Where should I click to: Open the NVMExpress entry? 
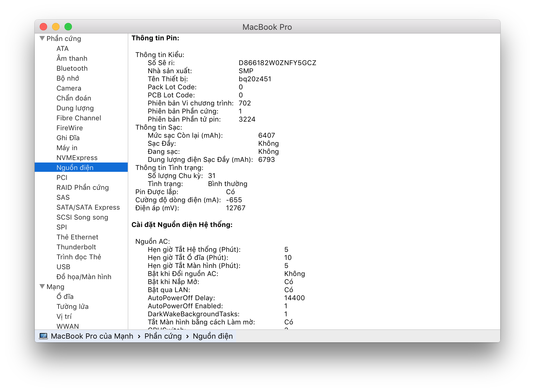pyautogui.click(x=77, y=158)
